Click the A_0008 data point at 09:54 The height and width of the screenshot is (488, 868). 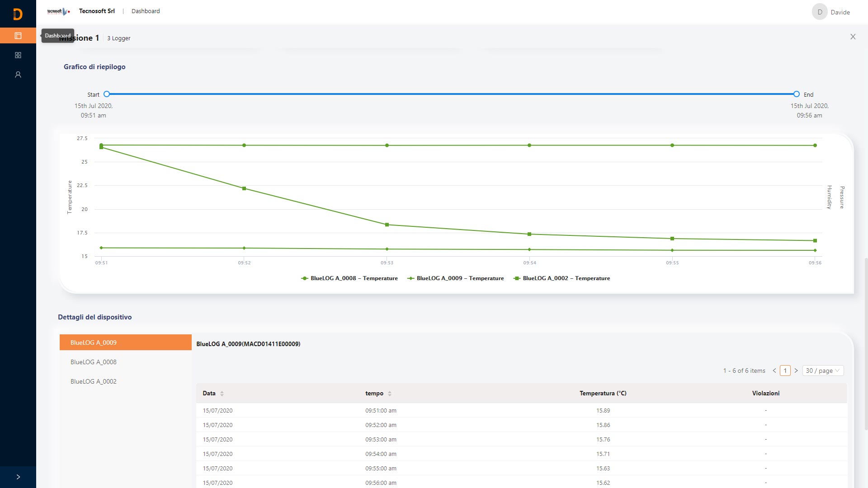(x=529, y=145)
